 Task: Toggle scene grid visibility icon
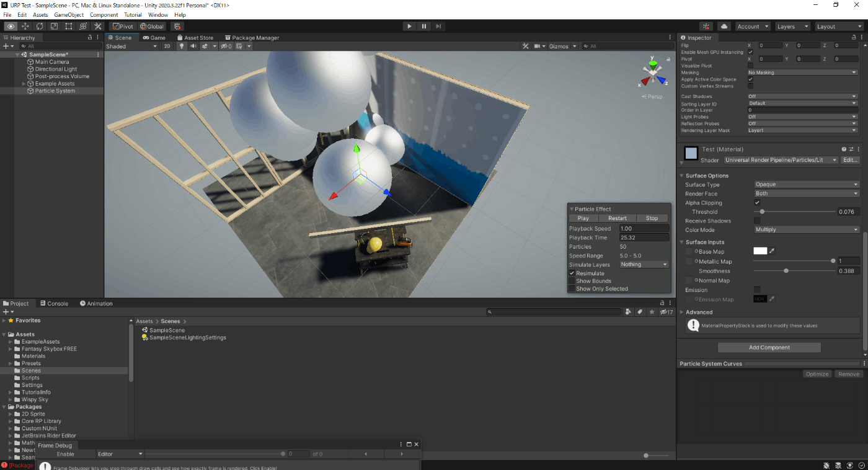pos(239,47)
